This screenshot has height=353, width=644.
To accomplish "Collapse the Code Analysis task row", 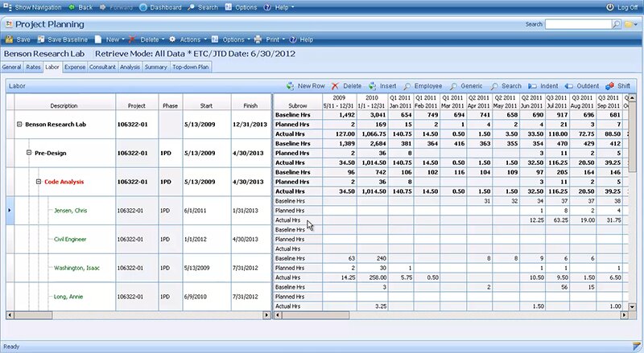I will pos(38,182).
